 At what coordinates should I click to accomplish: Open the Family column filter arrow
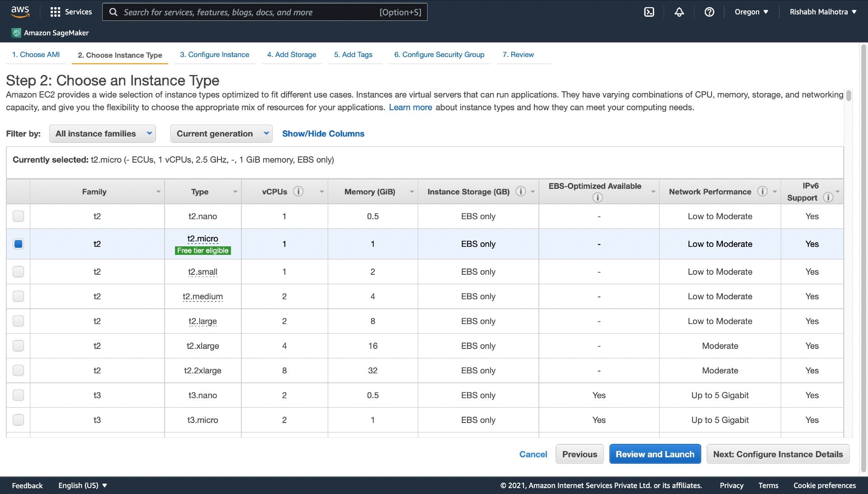coord(158,192)
